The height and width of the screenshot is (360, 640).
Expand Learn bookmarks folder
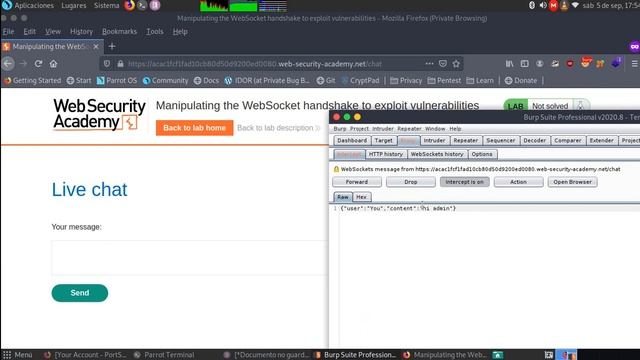pos(480,80)
